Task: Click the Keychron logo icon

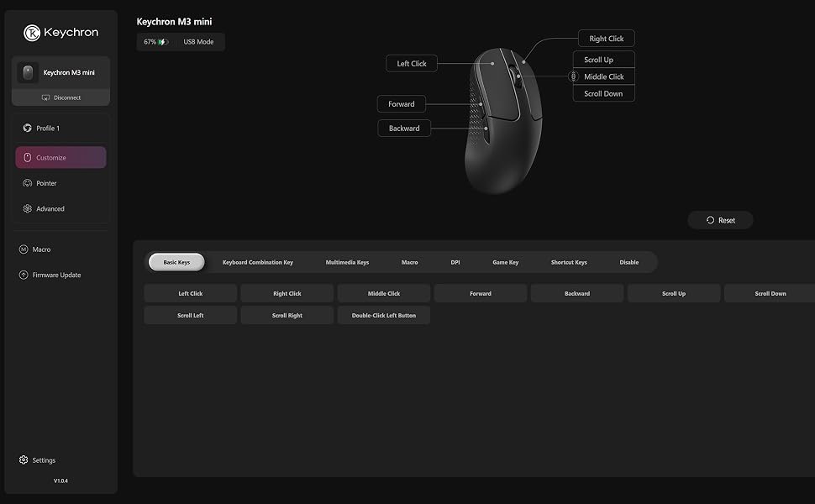Action: point(32,33)
